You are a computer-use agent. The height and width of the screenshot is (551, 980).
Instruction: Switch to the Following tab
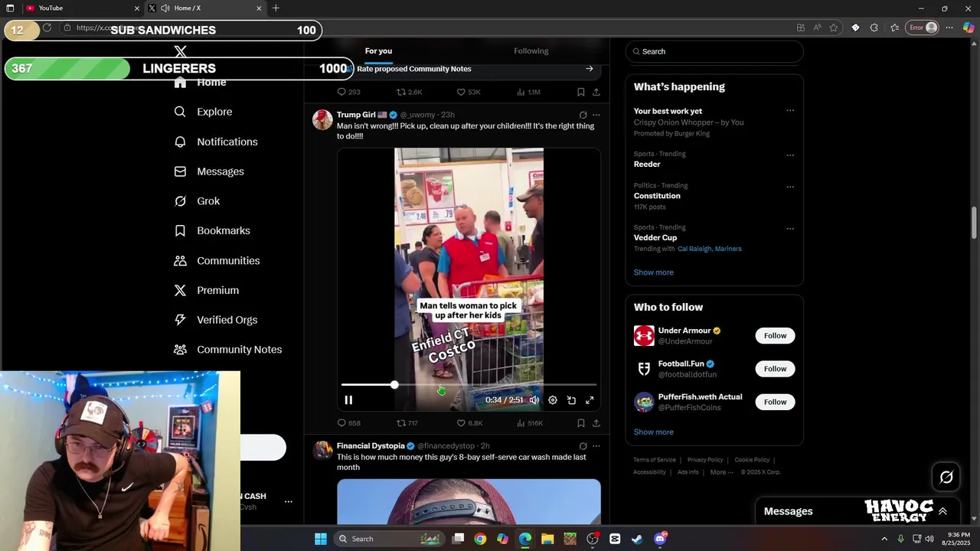(531, 51)
